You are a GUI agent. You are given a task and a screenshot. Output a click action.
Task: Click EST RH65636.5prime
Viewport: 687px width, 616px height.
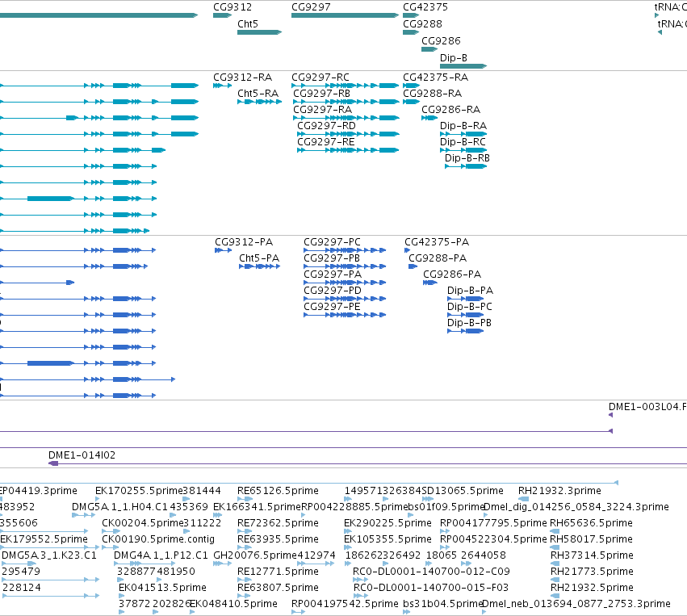click(555, 531)
